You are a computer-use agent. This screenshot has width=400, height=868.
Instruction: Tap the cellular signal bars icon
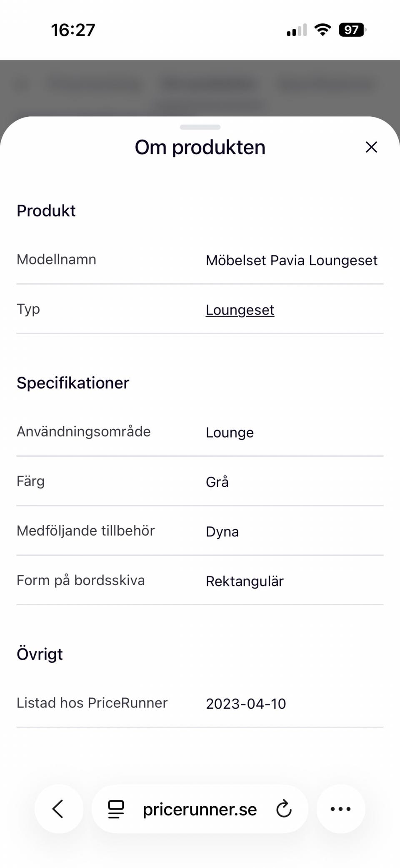296,30
